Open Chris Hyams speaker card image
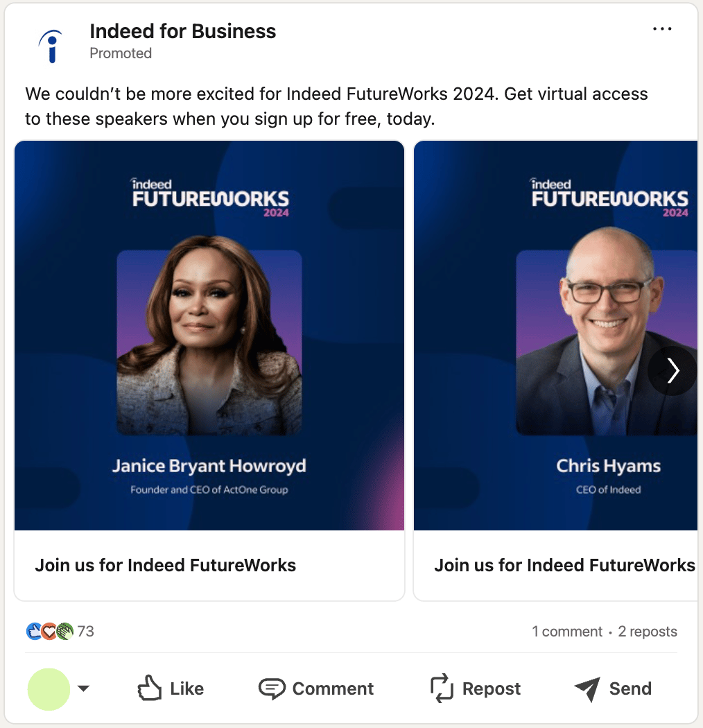Screen dimensions: 703x728 pos(556,335)
